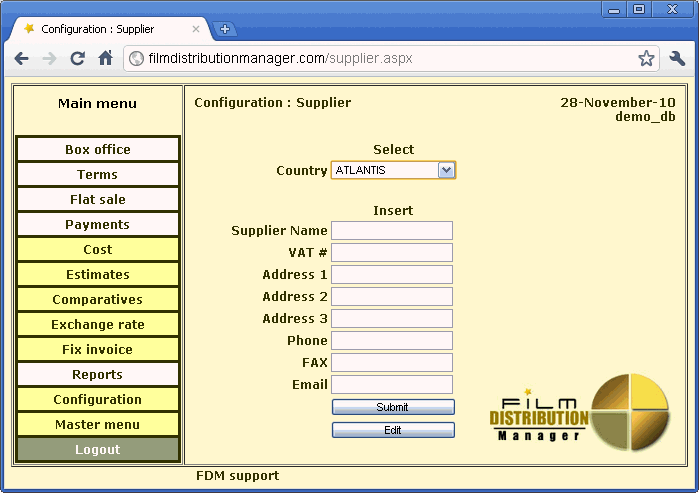
Task: Click the browser address bar
Action: click(380, 59)
